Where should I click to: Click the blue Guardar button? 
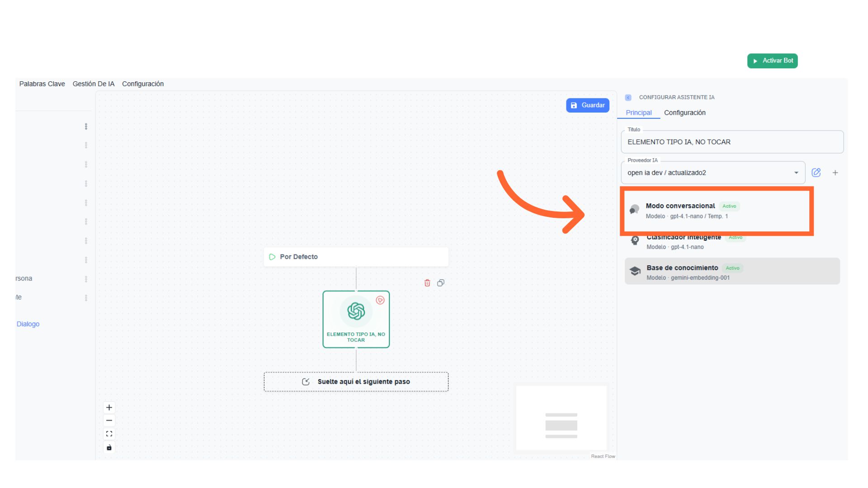coord(587,105)
